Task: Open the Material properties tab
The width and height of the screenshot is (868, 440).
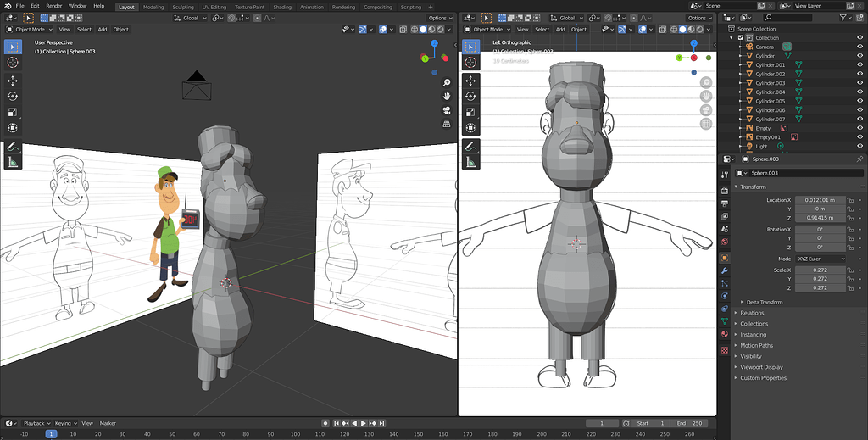Action: point(725,334)
